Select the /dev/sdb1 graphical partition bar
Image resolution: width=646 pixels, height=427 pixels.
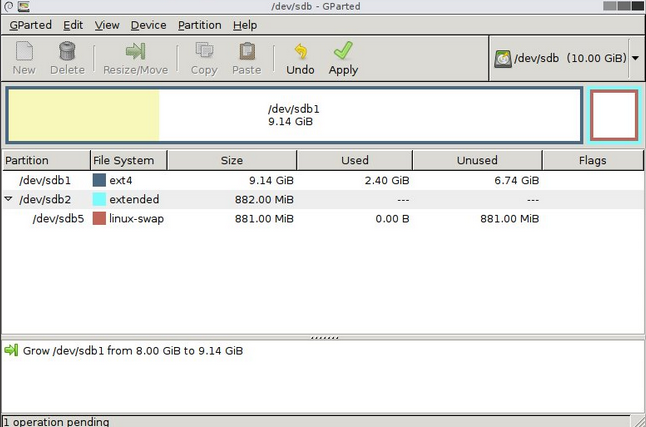pyautogui.click(x=294, y=115)
